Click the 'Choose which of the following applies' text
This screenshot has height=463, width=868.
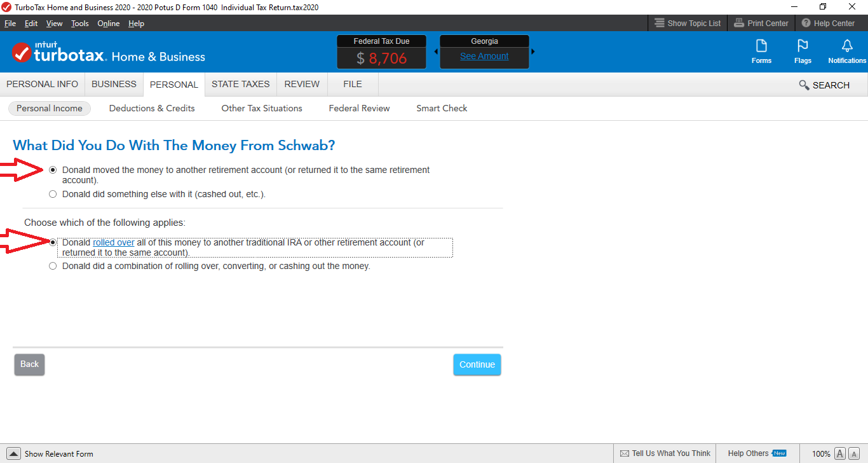pyautogui.click(x=105, y=223)
